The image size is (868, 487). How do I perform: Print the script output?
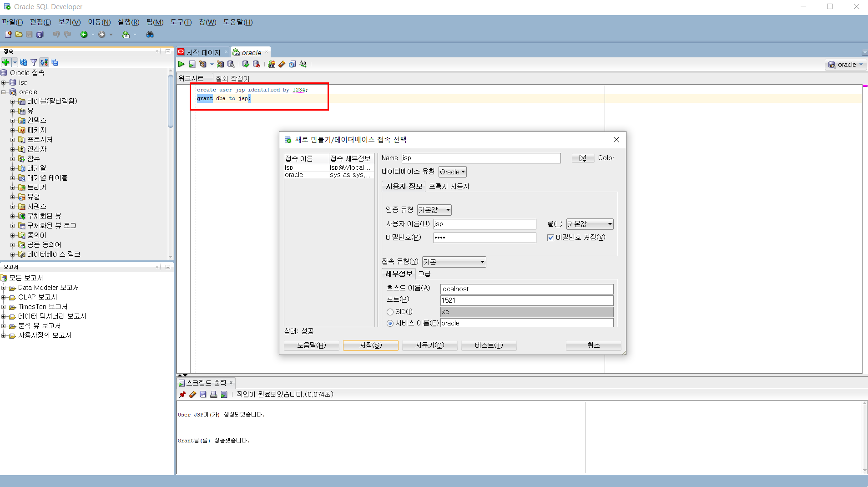click(213, 395)
